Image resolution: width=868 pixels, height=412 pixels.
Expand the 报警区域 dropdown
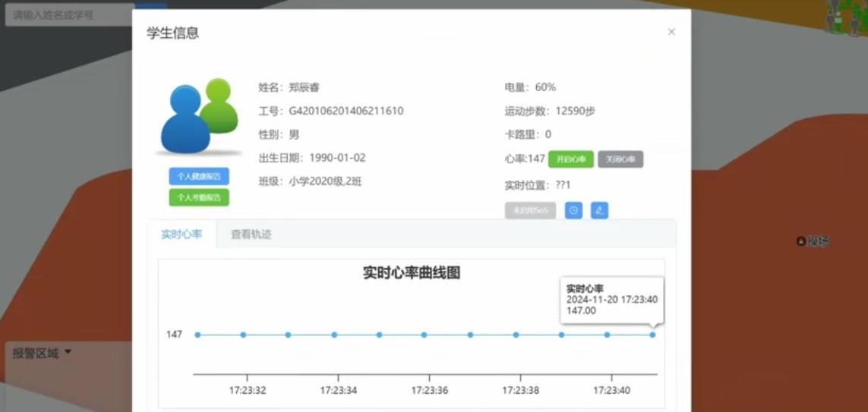pyautogui.click(x=42, y=353)
